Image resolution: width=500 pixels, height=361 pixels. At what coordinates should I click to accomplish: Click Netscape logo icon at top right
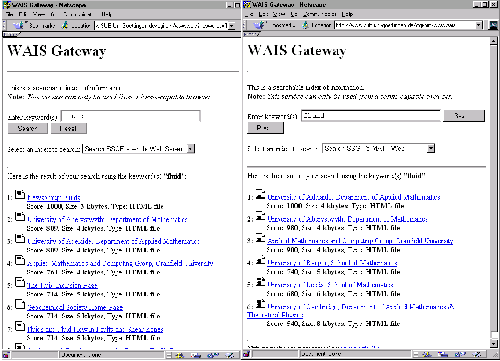pos(493,25)
